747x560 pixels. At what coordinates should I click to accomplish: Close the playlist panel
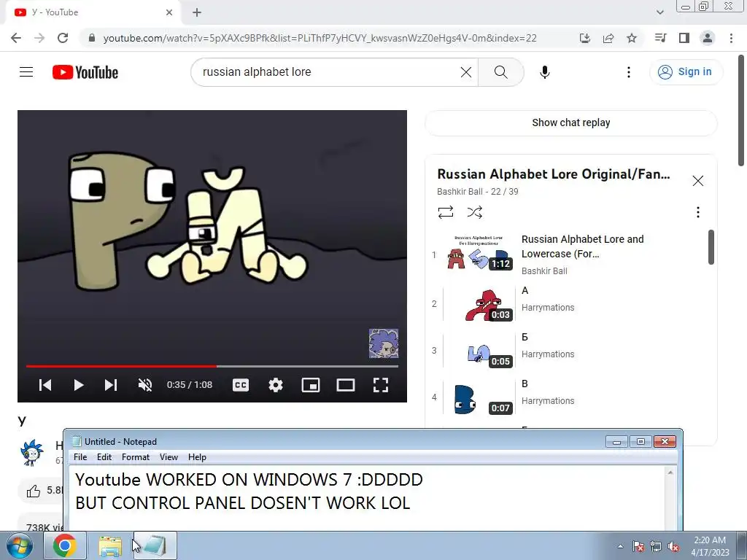point(697,181)
